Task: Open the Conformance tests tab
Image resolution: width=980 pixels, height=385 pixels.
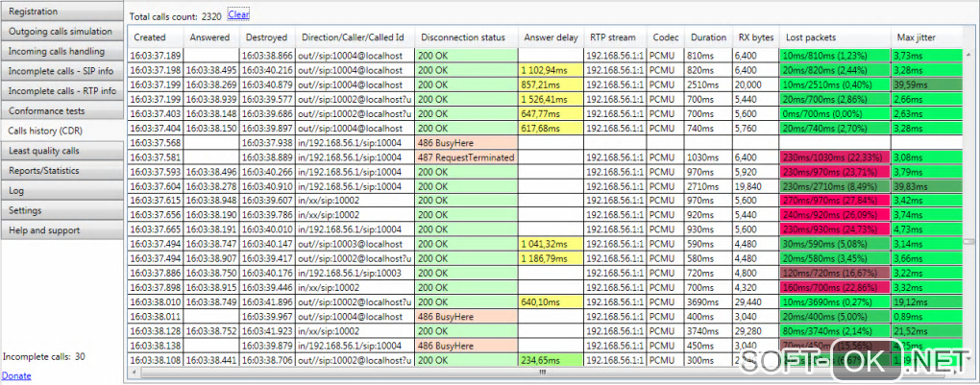Action: (x=61, y=111)
